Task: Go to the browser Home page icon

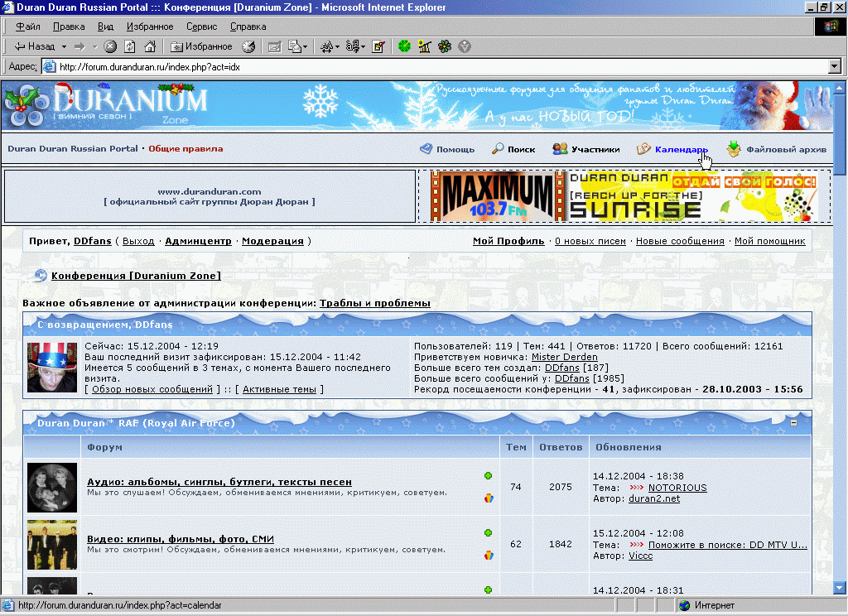Action: [x=149, y=47]
